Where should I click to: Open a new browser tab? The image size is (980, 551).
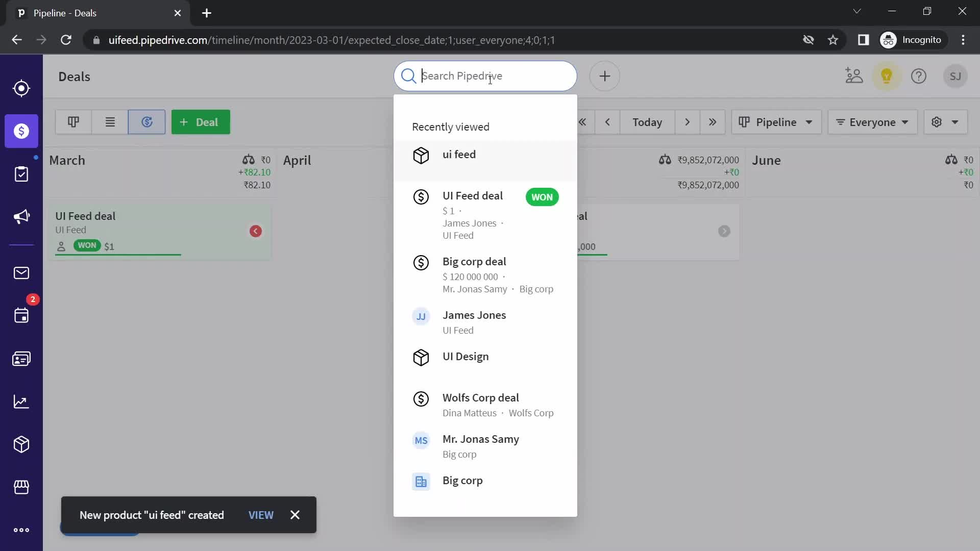pos(207,13)
